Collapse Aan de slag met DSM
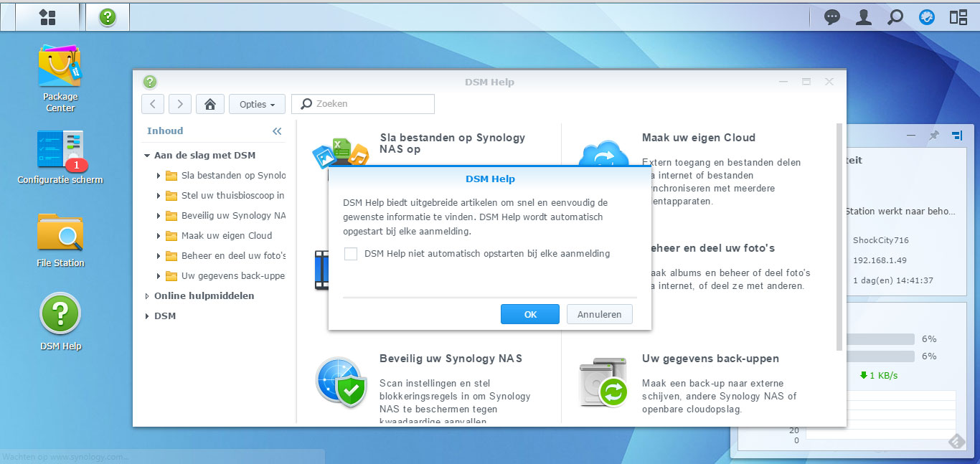This screenshot has width=980, height=464. (146, 156)
